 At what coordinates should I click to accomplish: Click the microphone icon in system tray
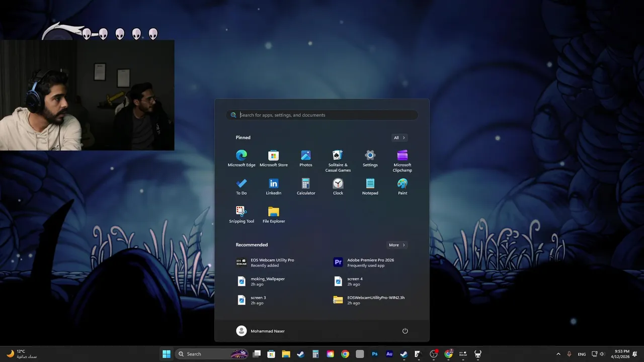pos(569,354)
